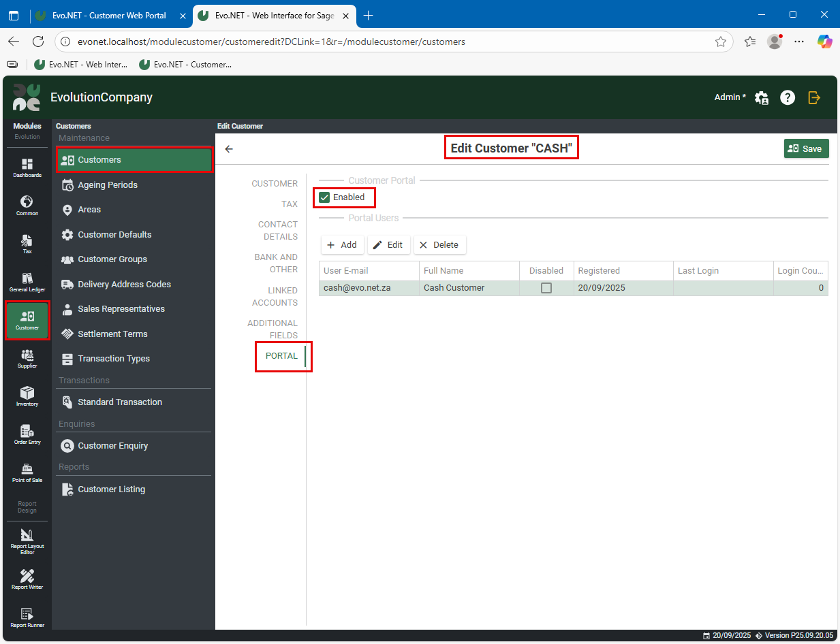This screenshot has height=644, width=840.
Task: Open the Inventory module in sidebar
Action: coord(27,396)
